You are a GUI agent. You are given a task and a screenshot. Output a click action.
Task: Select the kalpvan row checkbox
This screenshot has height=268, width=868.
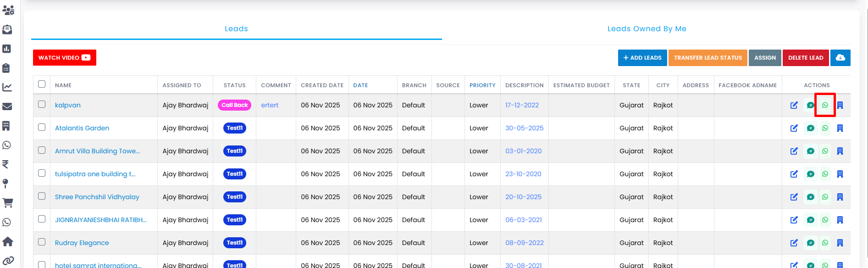click(42, 104)
